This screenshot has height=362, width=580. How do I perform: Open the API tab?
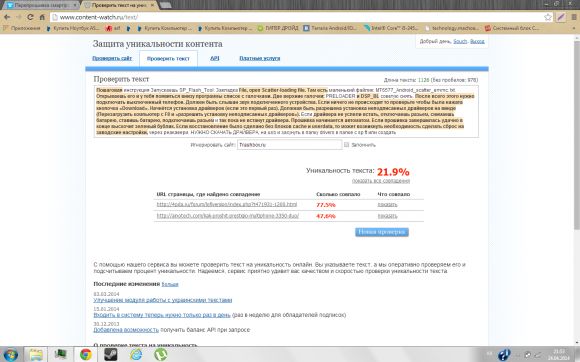coord(215,58)
